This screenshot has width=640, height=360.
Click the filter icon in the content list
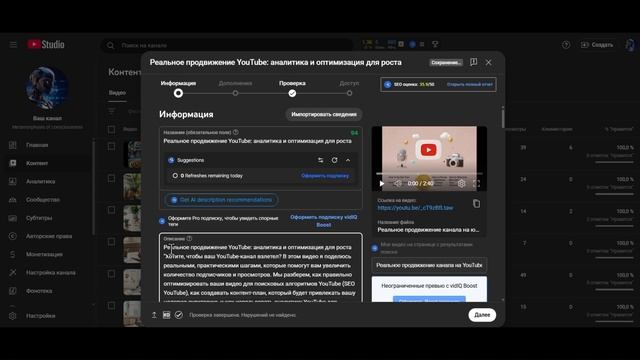coord(111,111)
